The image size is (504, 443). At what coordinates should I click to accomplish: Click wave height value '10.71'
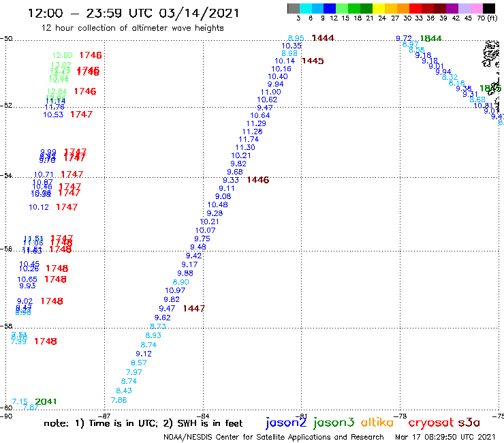44,174
